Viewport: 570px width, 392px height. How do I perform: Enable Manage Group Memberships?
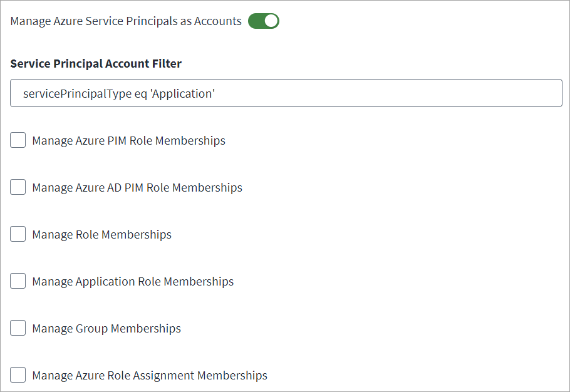(18, 328)
